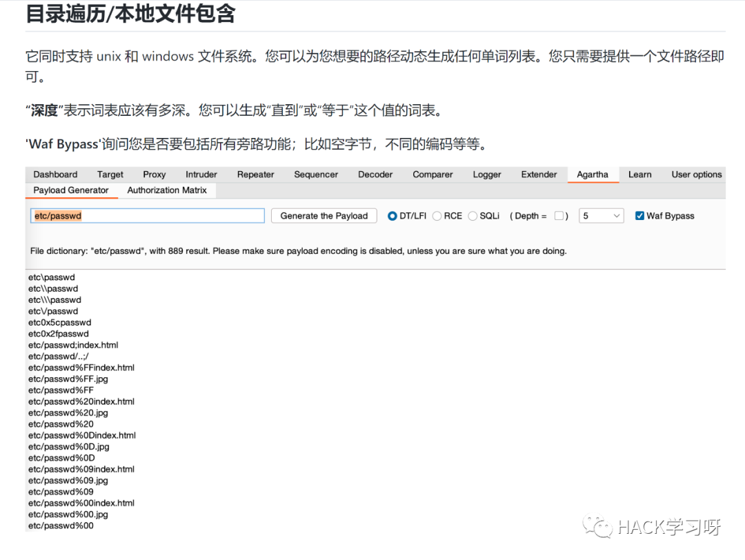Screen dimensions: 745x560
Task: Switch to Authorization Matrix sub-tab
Action: point(167,190)
